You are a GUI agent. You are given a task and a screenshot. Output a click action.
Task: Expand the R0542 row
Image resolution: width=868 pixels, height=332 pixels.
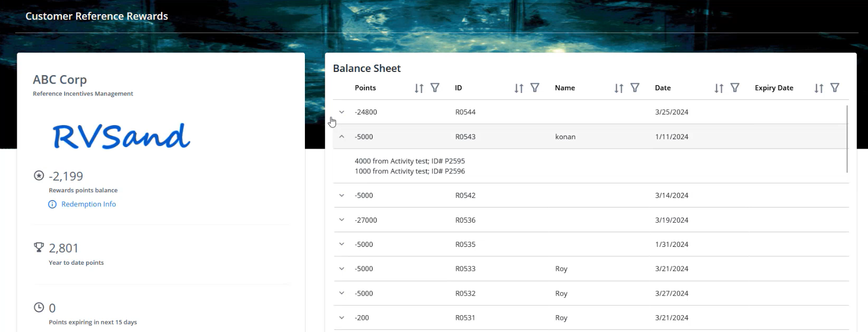[x=342, y=195]
